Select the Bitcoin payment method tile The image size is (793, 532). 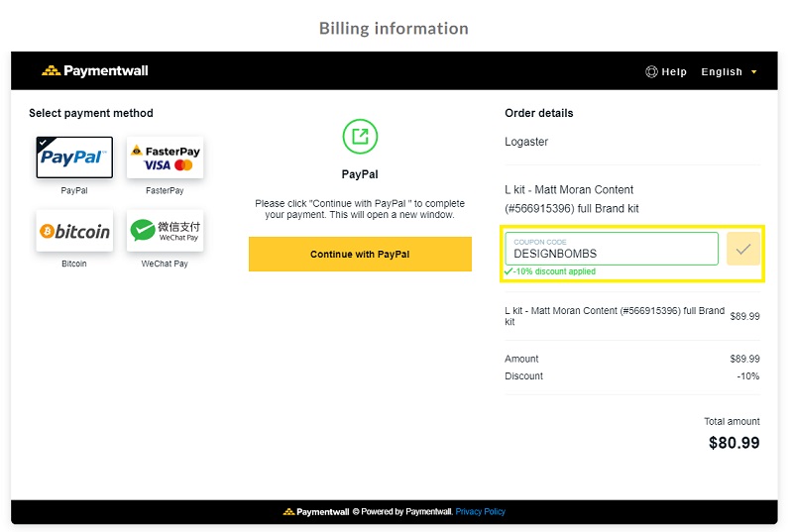pos(74,231)
